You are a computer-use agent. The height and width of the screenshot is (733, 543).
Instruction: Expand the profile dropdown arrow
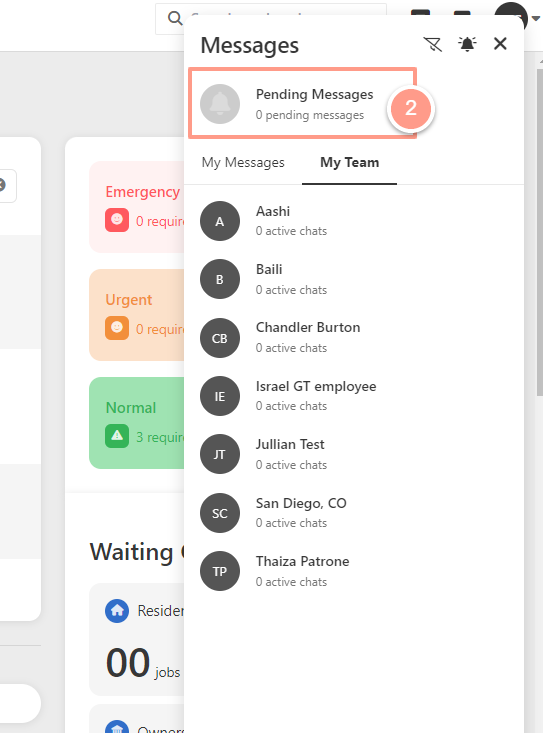[536, 18]
